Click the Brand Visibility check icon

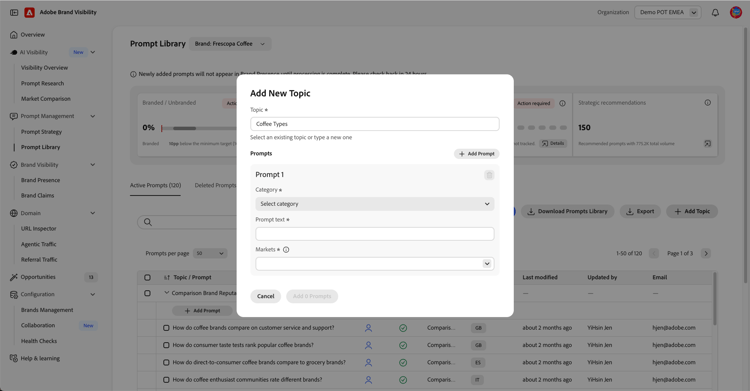coord(14,165)
